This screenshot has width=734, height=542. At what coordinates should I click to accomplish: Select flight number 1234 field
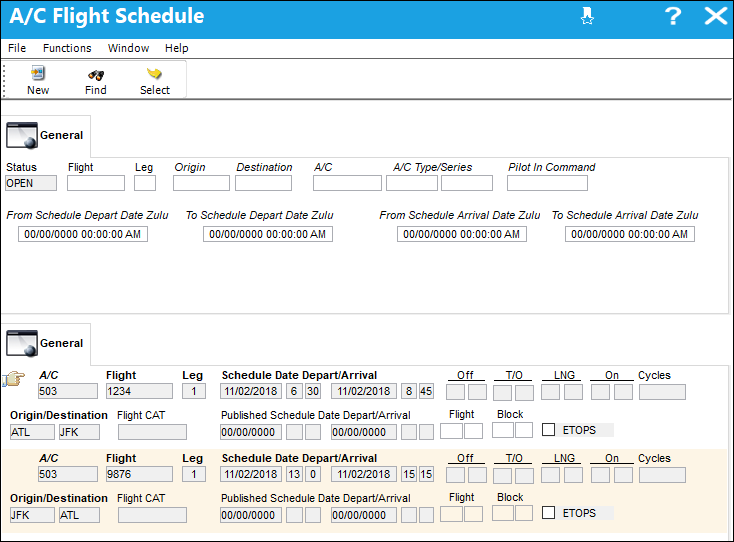139,391
